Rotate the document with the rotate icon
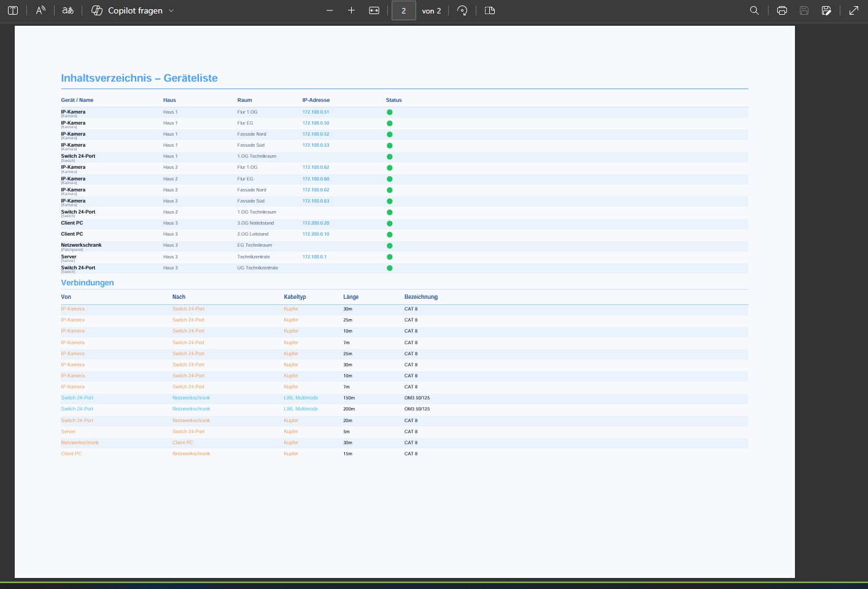This screenshot has height=589, width=868. (x=463, y=10)
